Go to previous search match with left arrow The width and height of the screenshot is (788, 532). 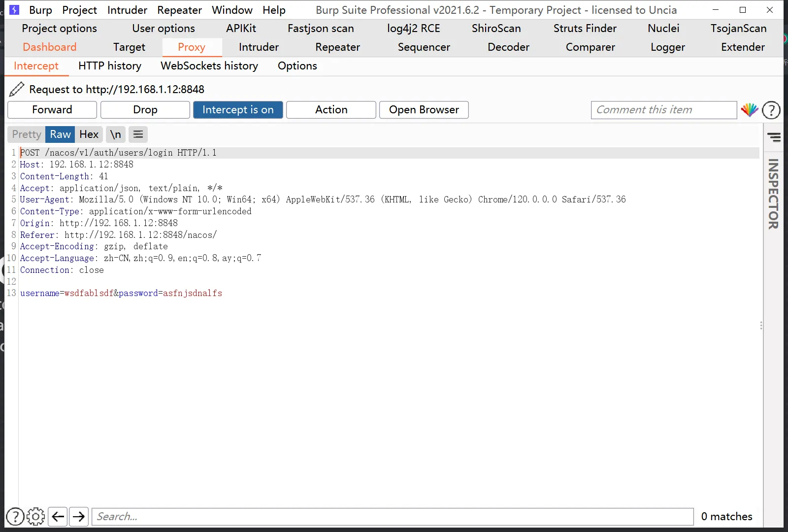[x=57, y=516]
